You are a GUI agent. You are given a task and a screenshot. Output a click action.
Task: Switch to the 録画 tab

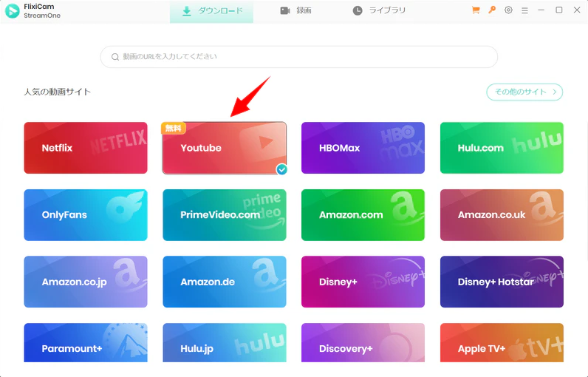[295, 11]
